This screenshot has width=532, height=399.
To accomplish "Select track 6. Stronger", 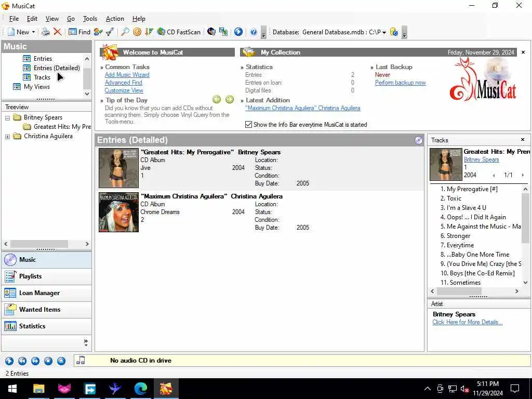I will coord(455,236).
